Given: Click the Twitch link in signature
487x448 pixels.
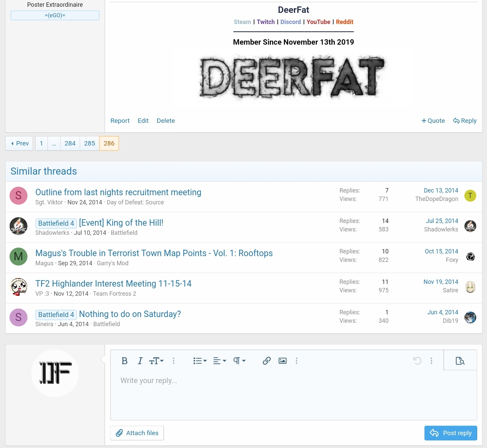Looking at the screenshot, I should (266, 22).
